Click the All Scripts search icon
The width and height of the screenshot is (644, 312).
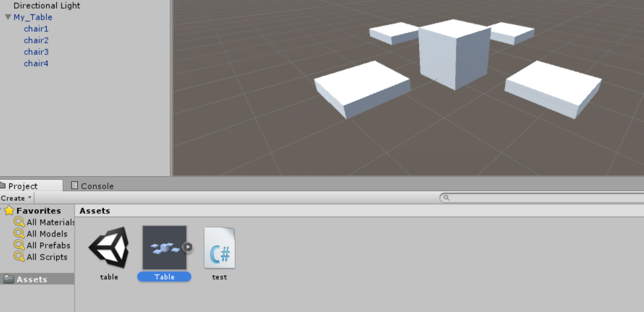click(19, 257)
